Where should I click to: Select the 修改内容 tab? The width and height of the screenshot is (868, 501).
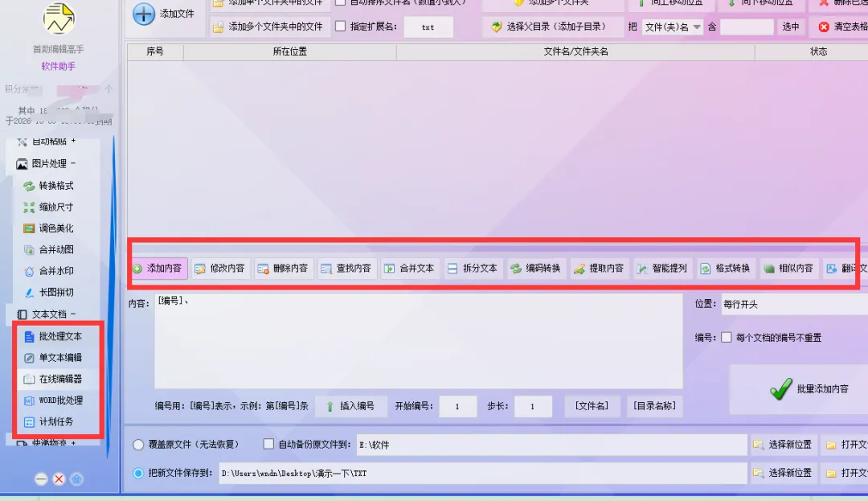click(x=220, y=269)
